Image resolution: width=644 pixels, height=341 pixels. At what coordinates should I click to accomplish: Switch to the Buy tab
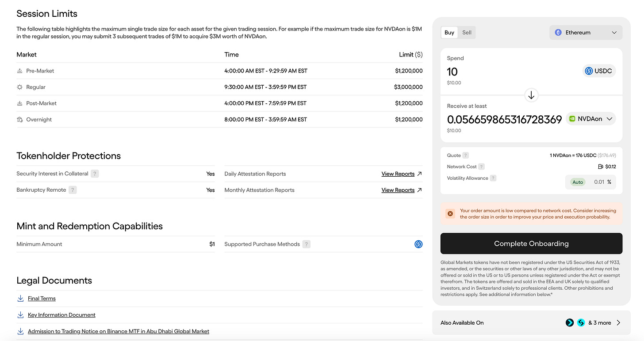coord(449,33)
